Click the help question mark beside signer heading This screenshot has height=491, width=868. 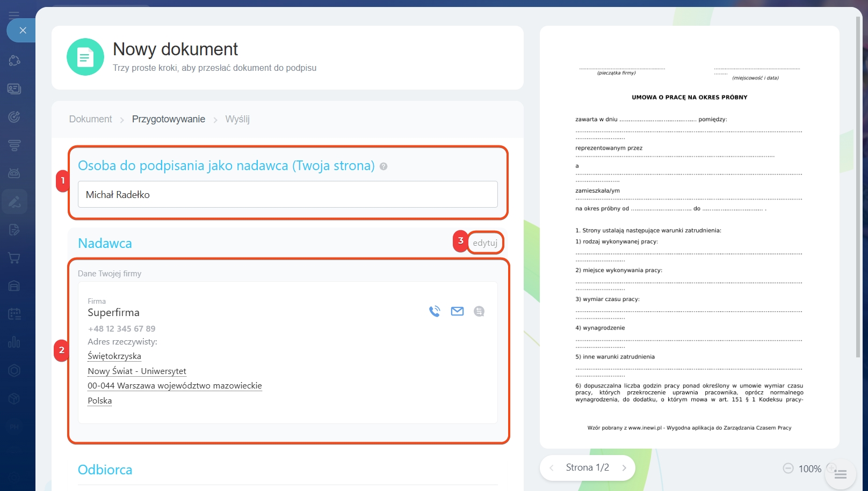(x=384, y=166)
